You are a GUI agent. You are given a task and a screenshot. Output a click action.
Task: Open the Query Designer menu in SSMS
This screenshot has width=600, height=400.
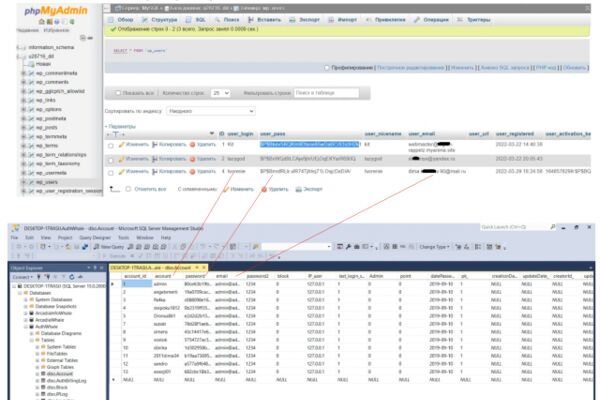pos(95,238)
